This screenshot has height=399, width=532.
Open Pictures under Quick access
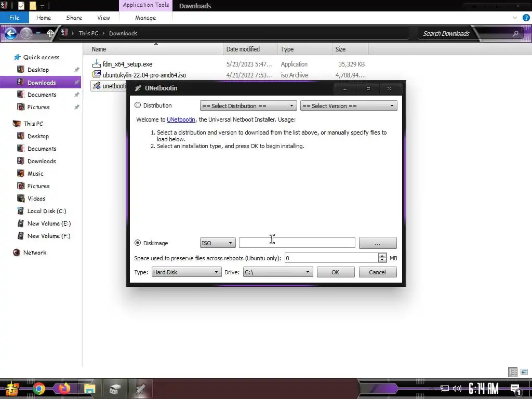(38, 107)
